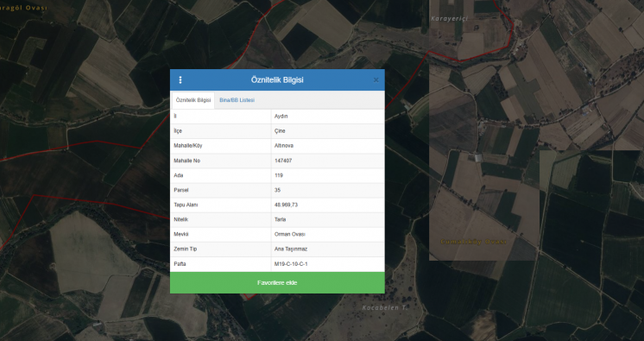
Task: Click the Cumalıköy Ovası map label
Action: pyautogui.click(x=474, y=242)
